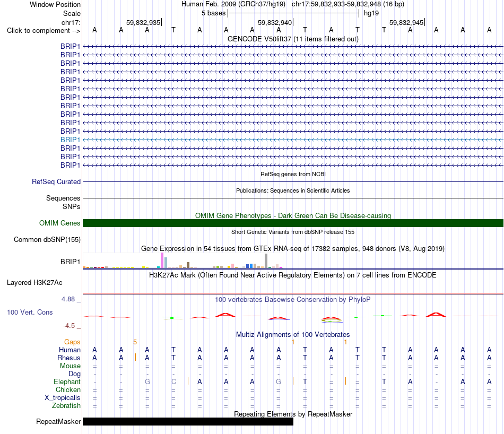Image resolution: width=504 pixels, height=434 pixels.
Task: Click the '59,832,945' ruler position label
Action: tap(406, 22)
